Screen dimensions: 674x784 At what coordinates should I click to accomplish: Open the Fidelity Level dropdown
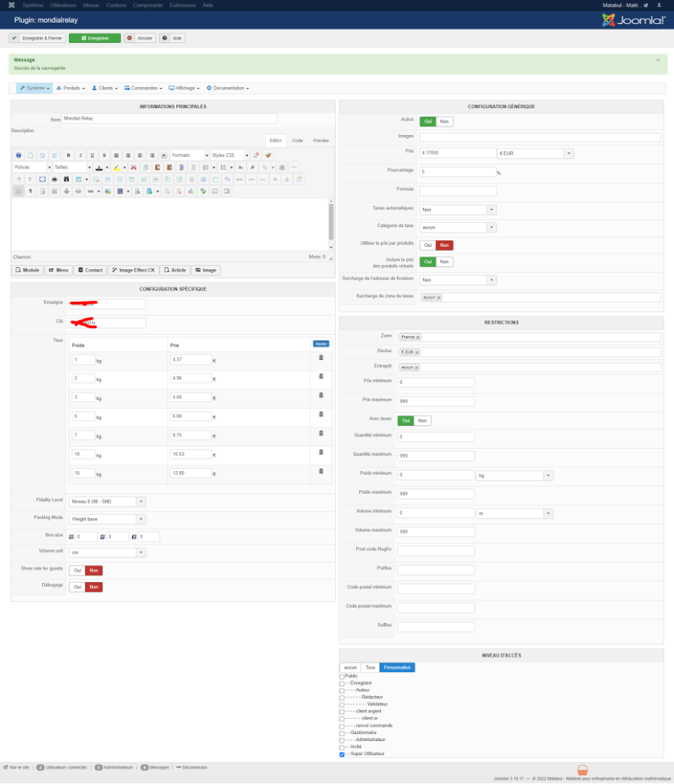click(x=107, y=502)
